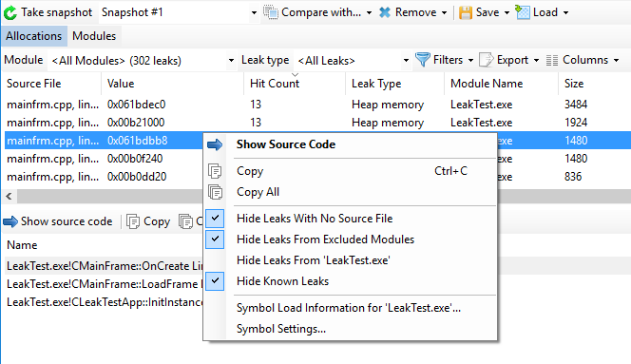Viewport: 631px width, 364px height.
Task: Expand the Compare with dropdown arrow
Action: tap(369, 13)
